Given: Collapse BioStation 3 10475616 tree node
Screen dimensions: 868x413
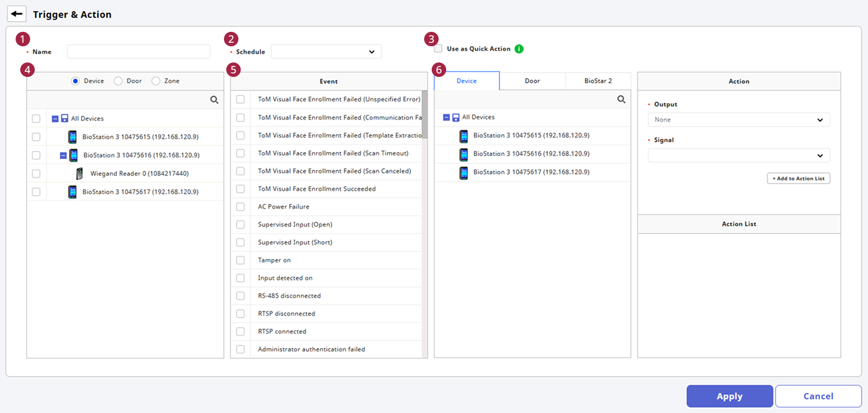Looking at the screenshot, I should point(63,156).
